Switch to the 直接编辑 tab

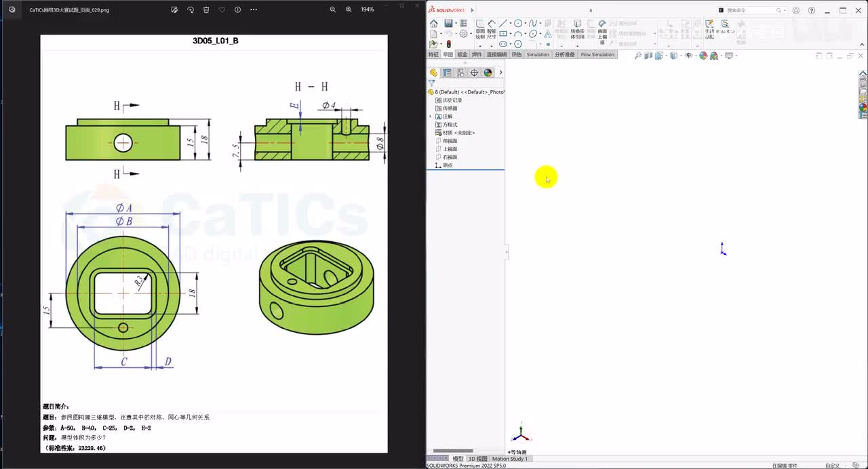tap(496, 54)
